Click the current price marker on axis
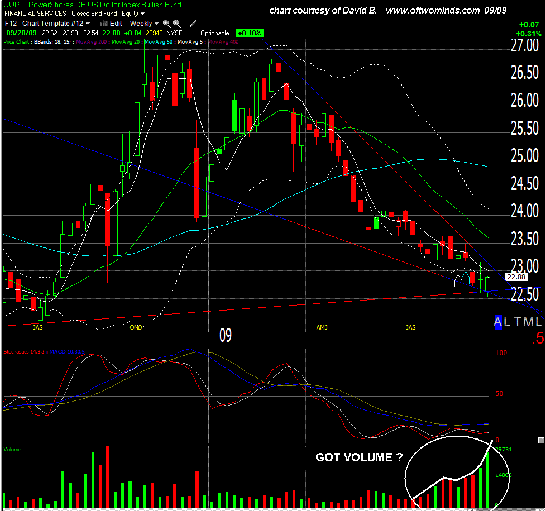Image resolution: width=545 pixels, height=511 pixels. point(516,277)
